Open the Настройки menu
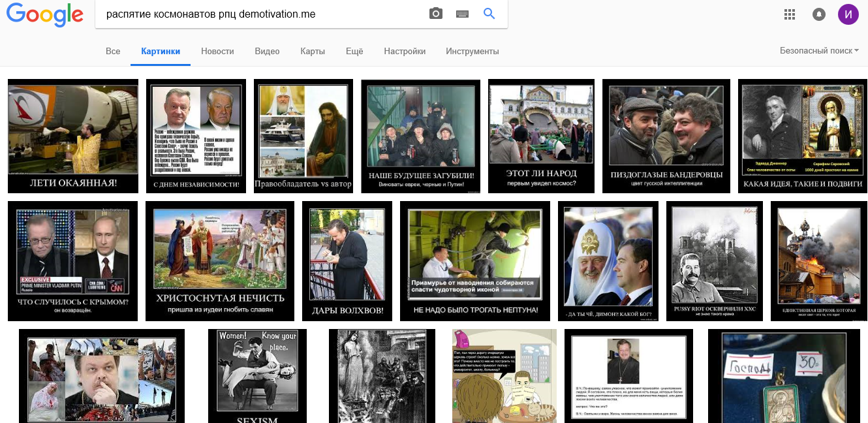 tap(405, 52)
